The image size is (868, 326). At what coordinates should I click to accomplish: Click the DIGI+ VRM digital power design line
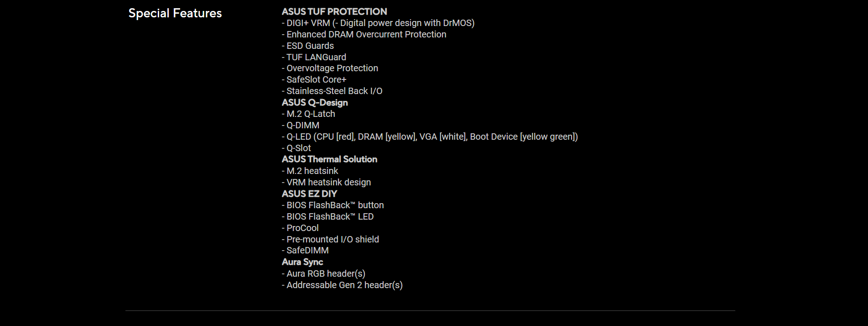(378, 23)
